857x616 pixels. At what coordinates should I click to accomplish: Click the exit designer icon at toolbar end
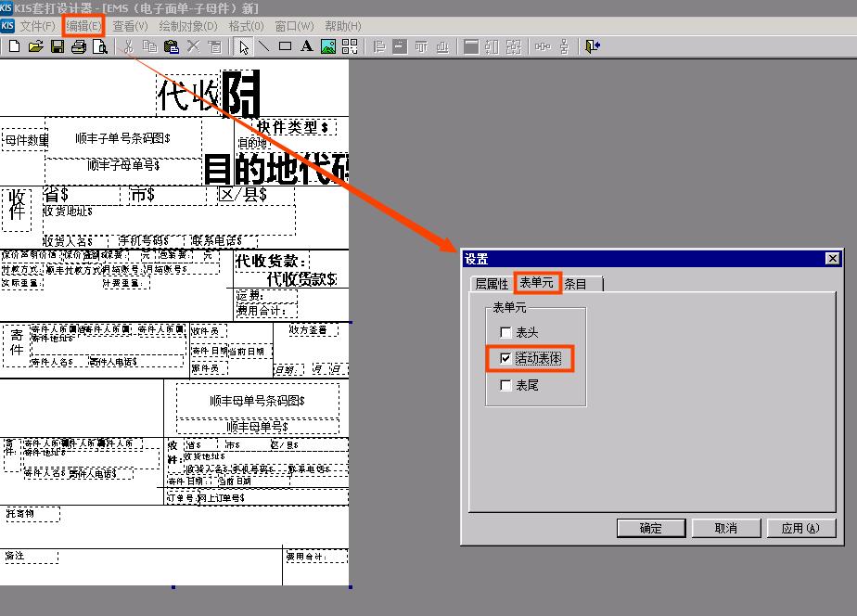(x=592, y=46)
